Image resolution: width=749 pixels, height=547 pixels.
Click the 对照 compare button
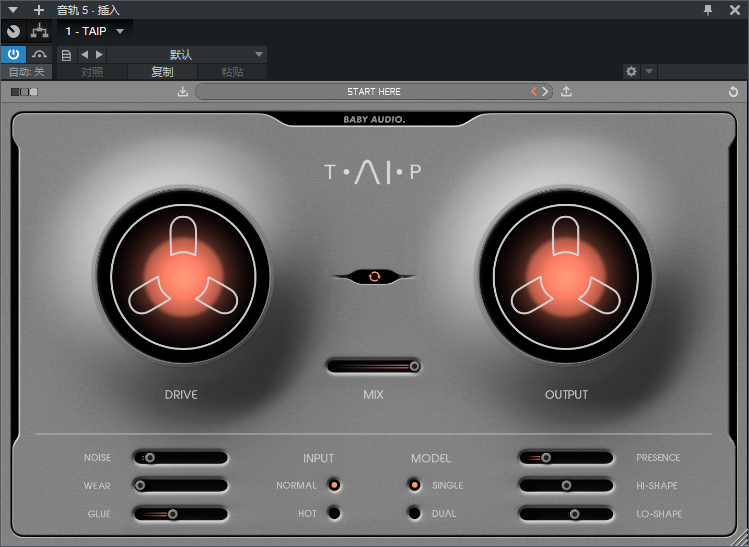click(x=92, y=72)
